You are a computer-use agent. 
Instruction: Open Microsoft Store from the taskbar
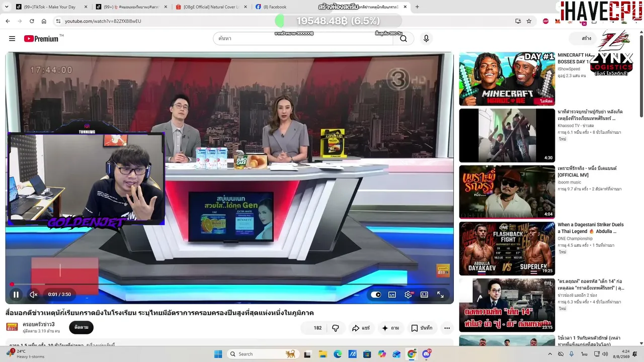coord(367,354)
